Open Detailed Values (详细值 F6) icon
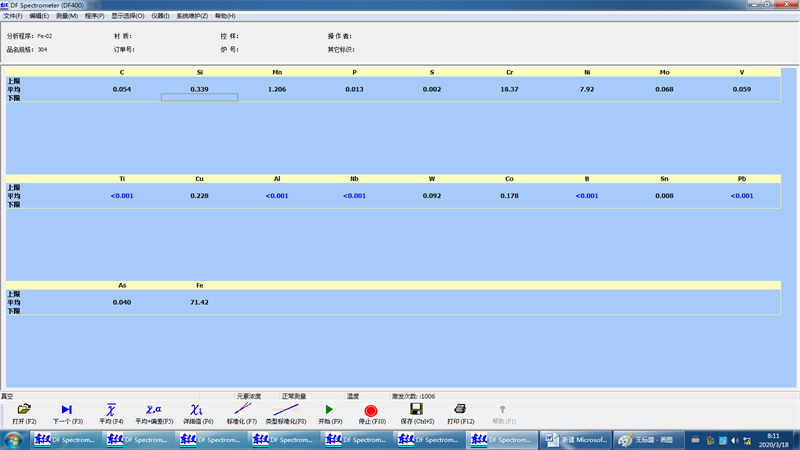The width and height of the screenshot is (800, 450). (196, 410)
